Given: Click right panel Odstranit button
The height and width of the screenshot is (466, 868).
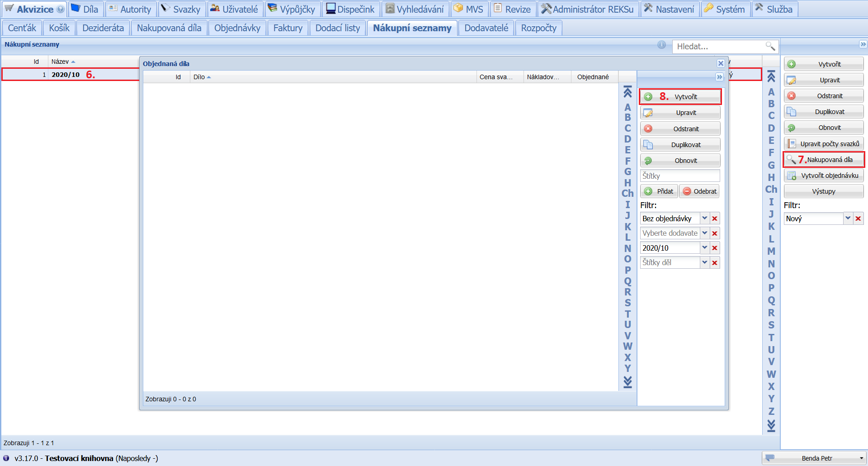Looking at the screenshot, I should coord(824,96).
